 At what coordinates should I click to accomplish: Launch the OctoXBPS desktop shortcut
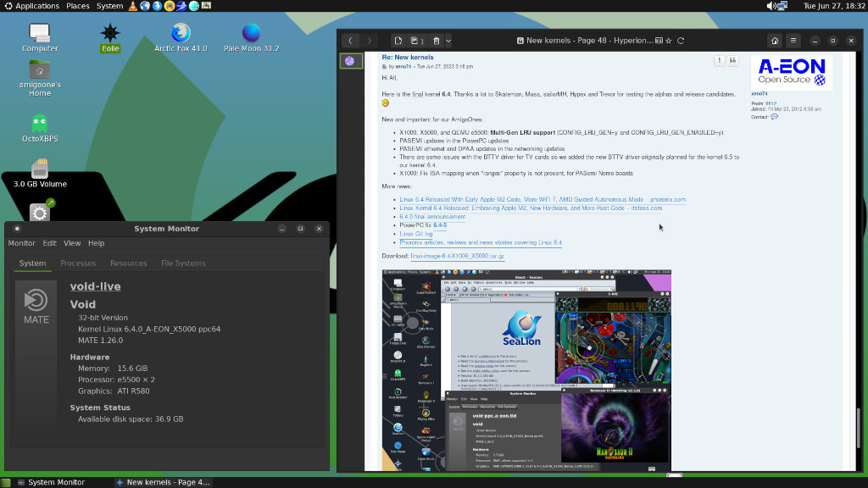coord(40,128)
